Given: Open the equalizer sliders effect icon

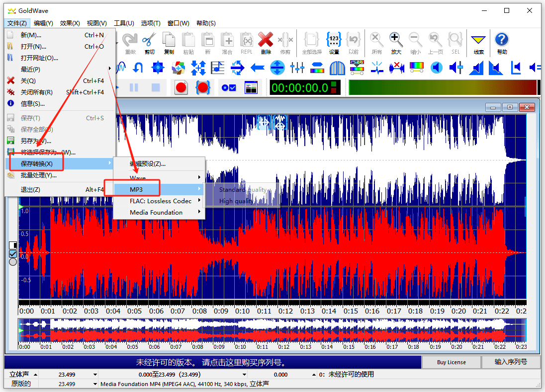Looking at the screenshot, I should pyautogui.click(x=297, y=67).
